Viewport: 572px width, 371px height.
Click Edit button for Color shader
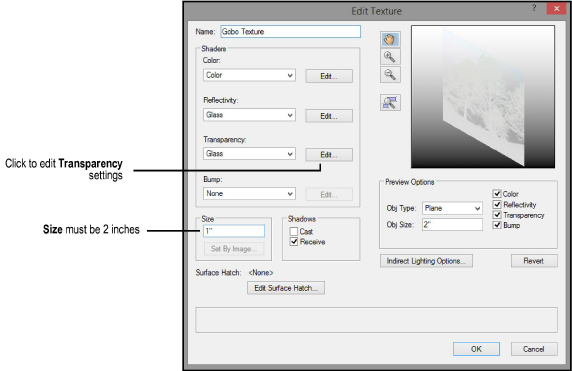[x=329, y=76]
